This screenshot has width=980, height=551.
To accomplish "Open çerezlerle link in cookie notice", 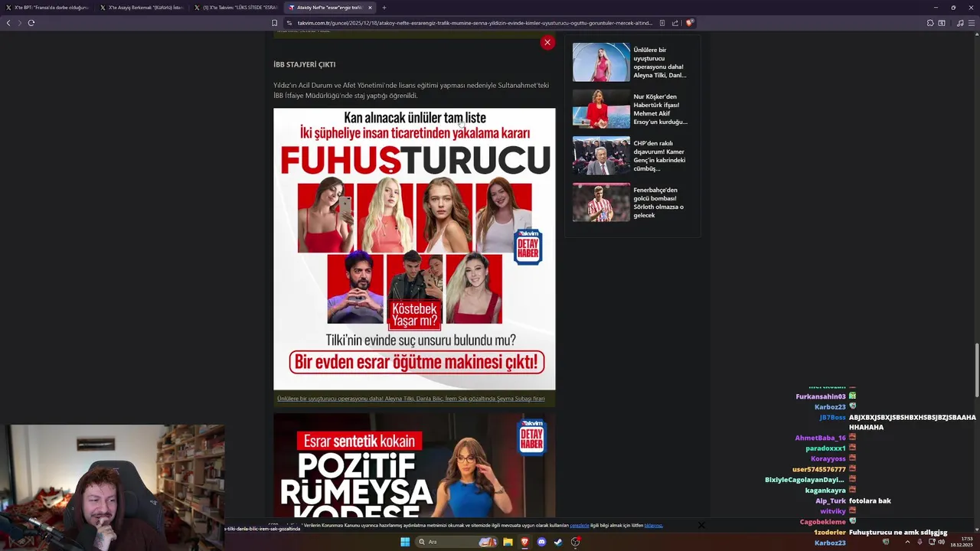I will click(x=580, y=526).
